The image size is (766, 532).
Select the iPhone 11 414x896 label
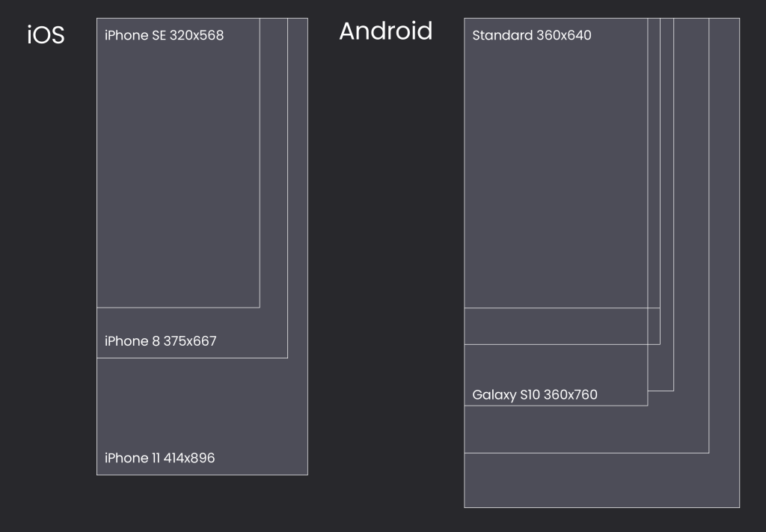pyautogui.click(x=160, y=458)
